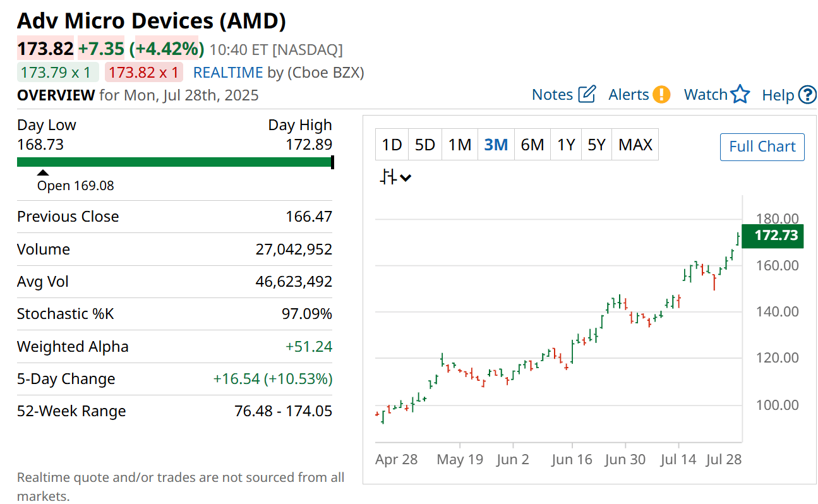Click the Day Low value 168.73
The width and height of the screenshot is (818, 504).
pos(40,145)
